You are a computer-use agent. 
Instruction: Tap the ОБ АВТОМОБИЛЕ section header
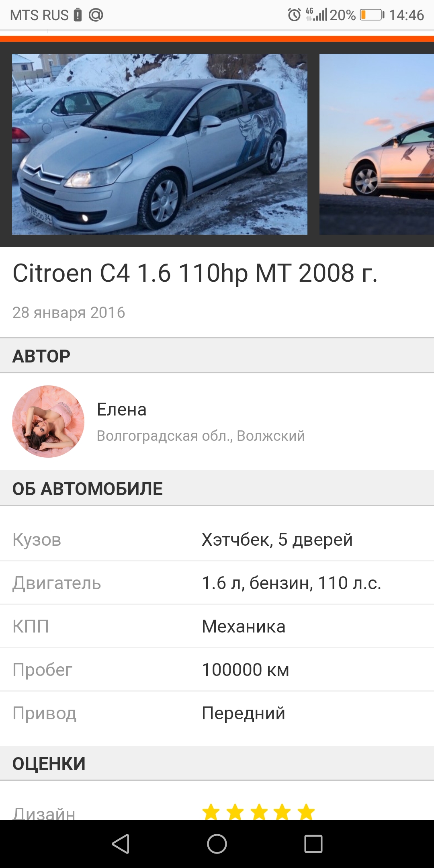point(217,488)
